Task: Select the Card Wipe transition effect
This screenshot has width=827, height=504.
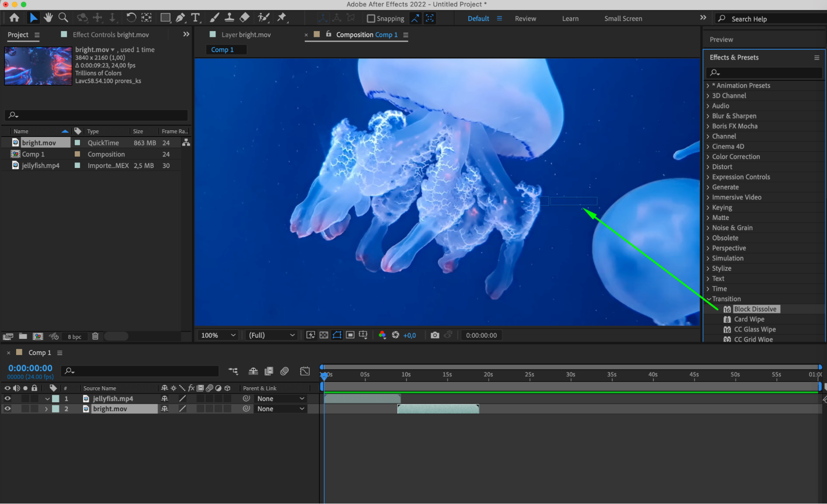Action: click(749, 319)
